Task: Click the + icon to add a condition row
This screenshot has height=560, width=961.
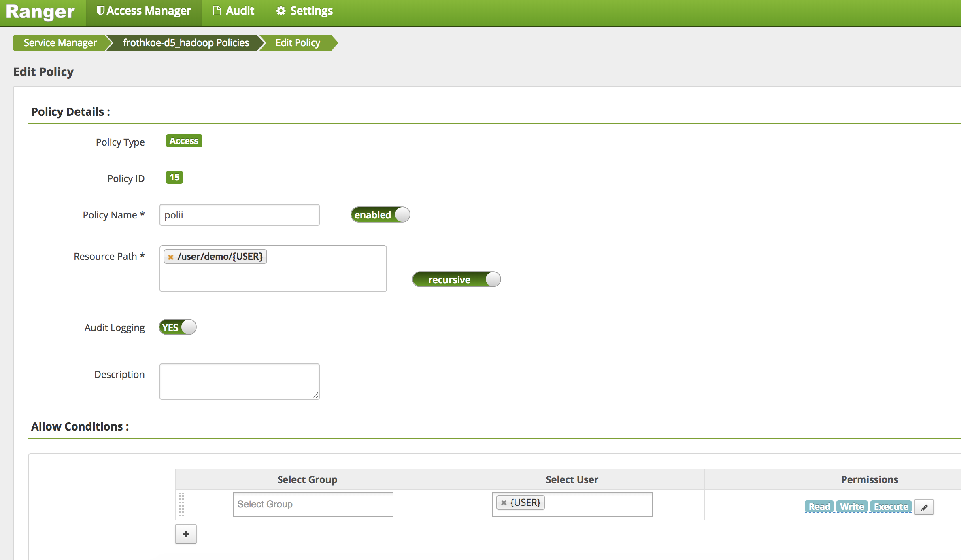Action: pyautogui.click(x=185, y=534)
